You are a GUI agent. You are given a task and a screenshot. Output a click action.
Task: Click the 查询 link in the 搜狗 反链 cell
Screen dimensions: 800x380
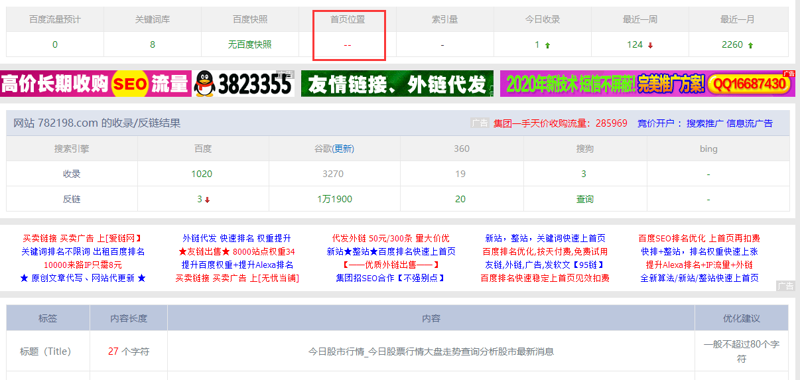[585, 199]
